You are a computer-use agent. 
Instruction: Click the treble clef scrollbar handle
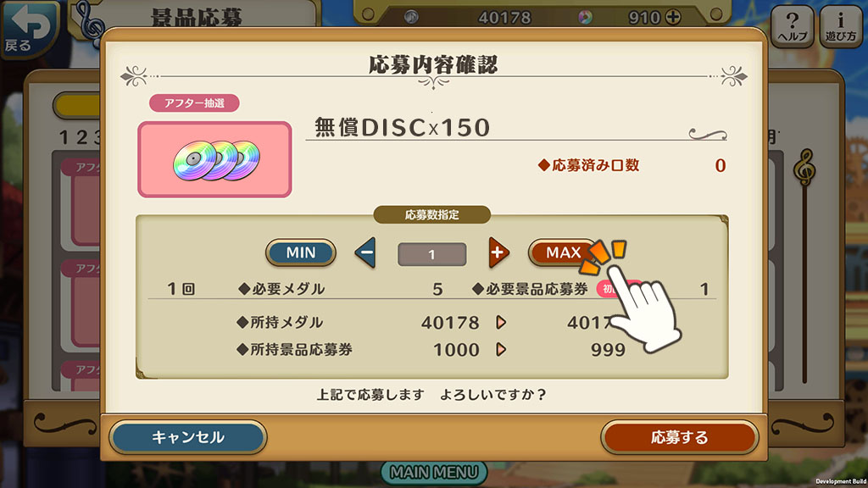pyautogui.click(x=804, y=167)
